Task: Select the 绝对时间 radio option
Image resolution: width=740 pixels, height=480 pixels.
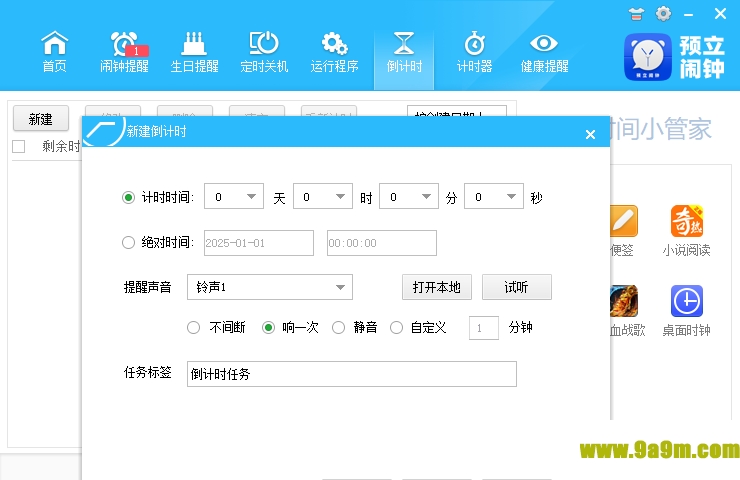Action: (128, 243)
